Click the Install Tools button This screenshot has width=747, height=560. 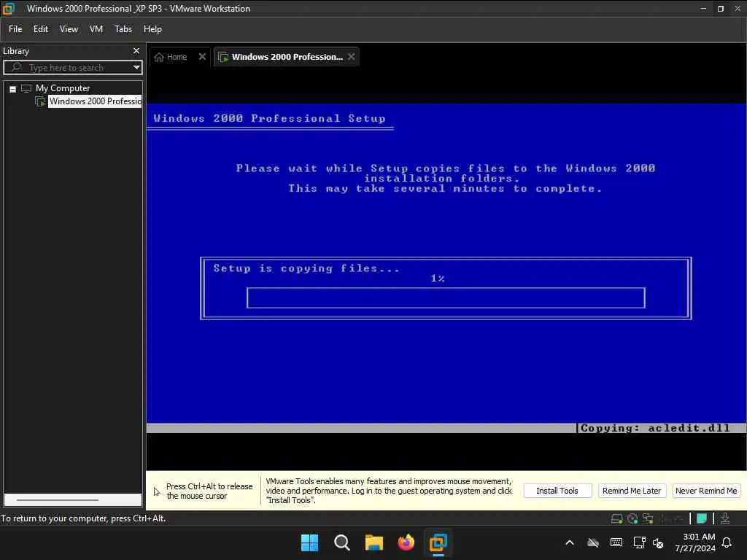click(557, 491)
